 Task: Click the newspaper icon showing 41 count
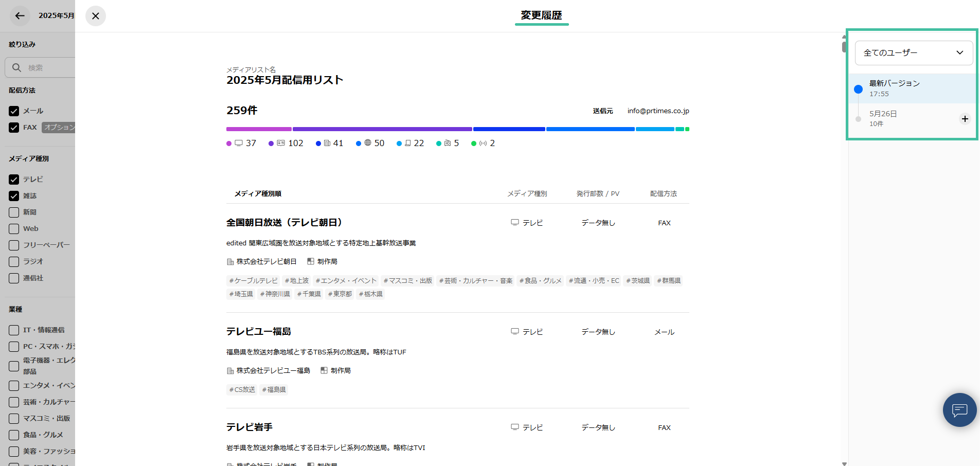coord(327,143)
